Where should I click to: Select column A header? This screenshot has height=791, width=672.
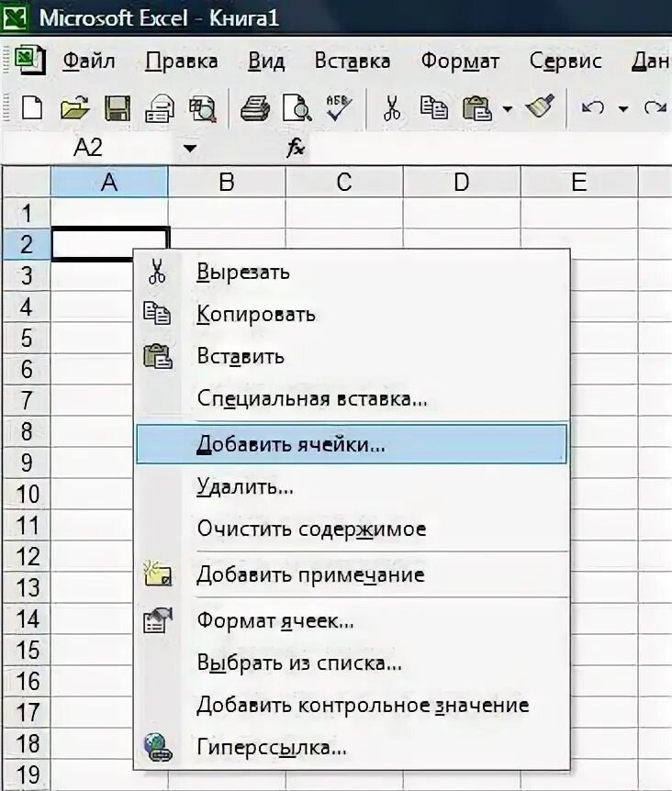click(109, 182)
